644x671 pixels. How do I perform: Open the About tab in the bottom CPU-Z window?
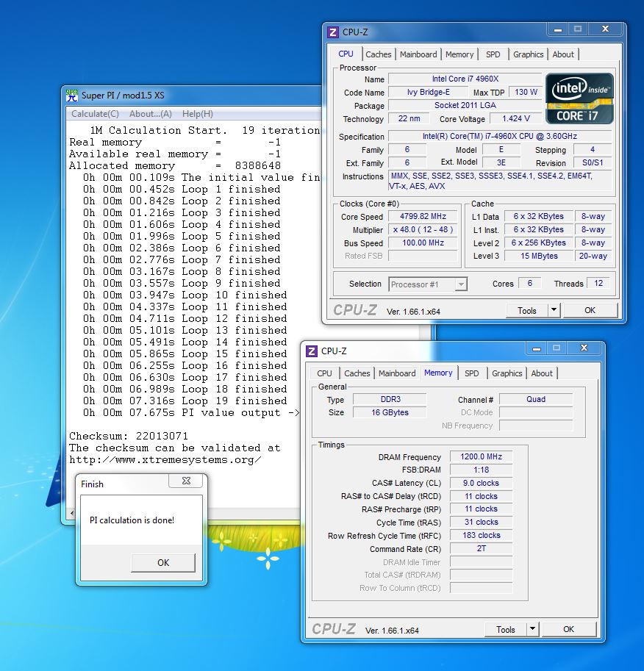click(x=542, y=373)
